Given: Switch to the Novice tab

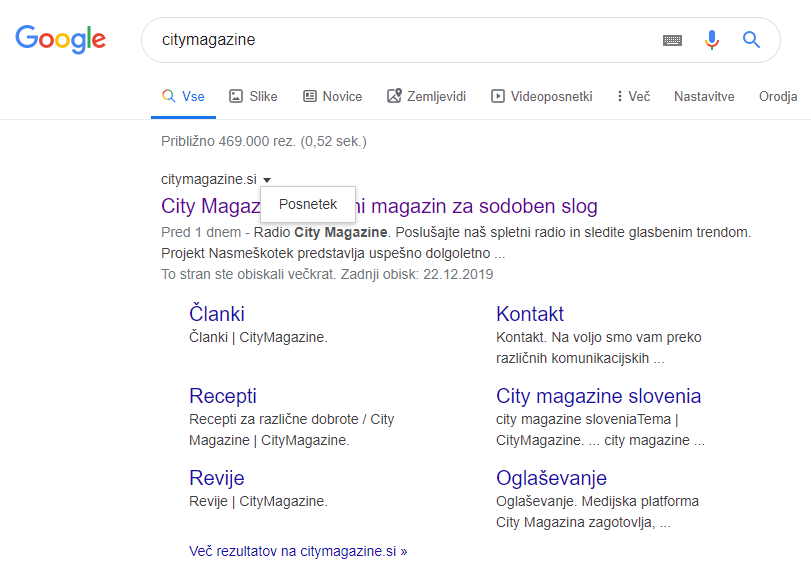Looking at the screenshot, I should point(333,96).
